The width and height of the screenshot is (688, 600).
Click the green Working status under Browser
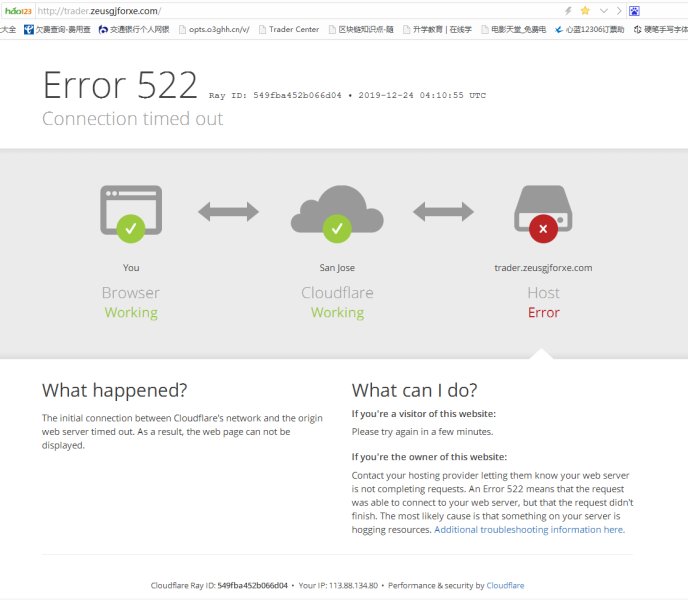coord(131,313)
